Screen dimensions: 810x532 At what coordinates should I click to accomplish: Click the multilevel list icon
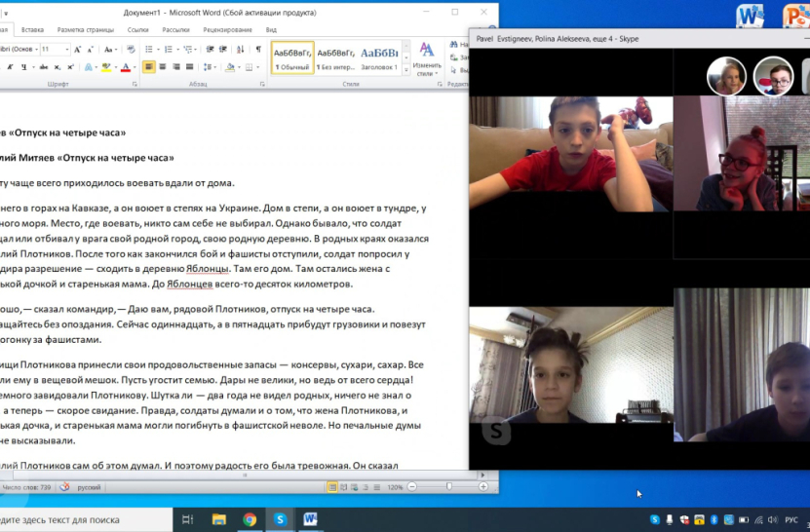[x=187, y=50]
